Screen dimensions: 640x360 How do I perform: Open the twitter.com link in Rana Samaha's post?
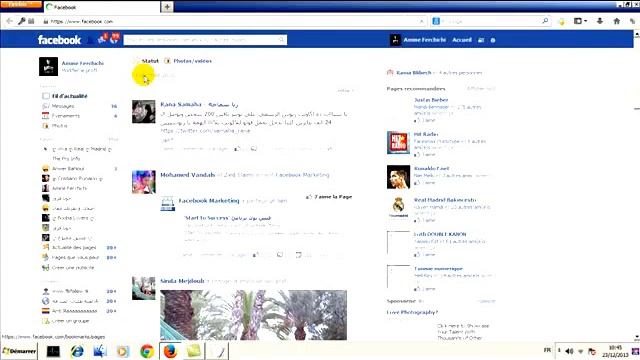(x=205, y=131)
